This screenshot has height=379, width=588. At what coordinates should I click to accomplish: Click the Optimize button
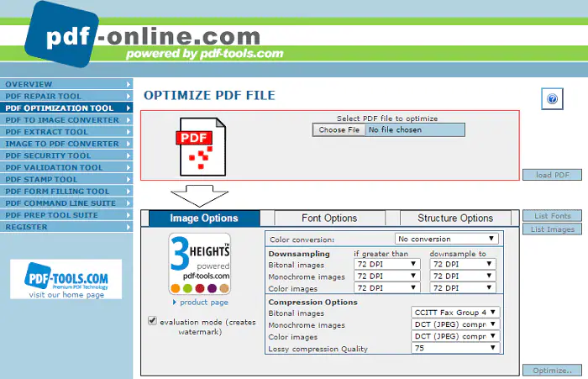pyautogui.click(x=552, y=371)
